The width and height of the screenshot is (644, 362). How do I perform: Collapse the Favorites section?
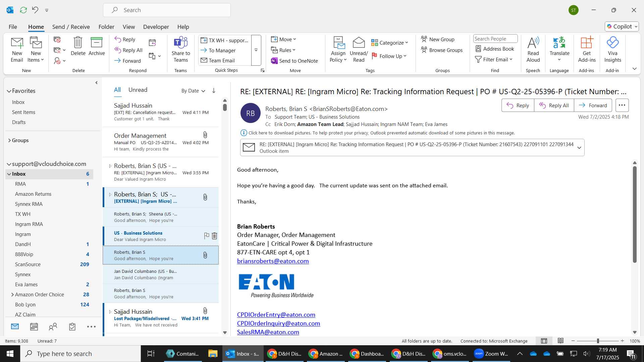coord(9,91)
